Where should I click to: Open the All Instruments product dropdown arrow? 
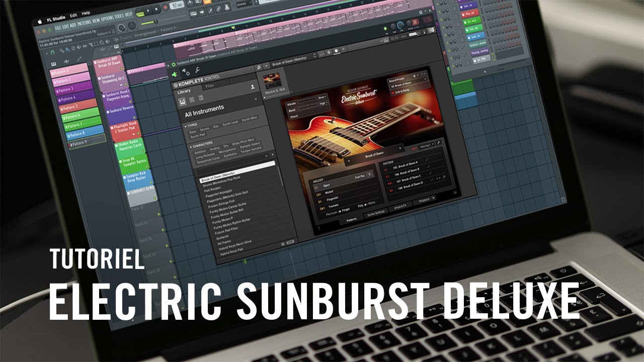tap(256, 99)
